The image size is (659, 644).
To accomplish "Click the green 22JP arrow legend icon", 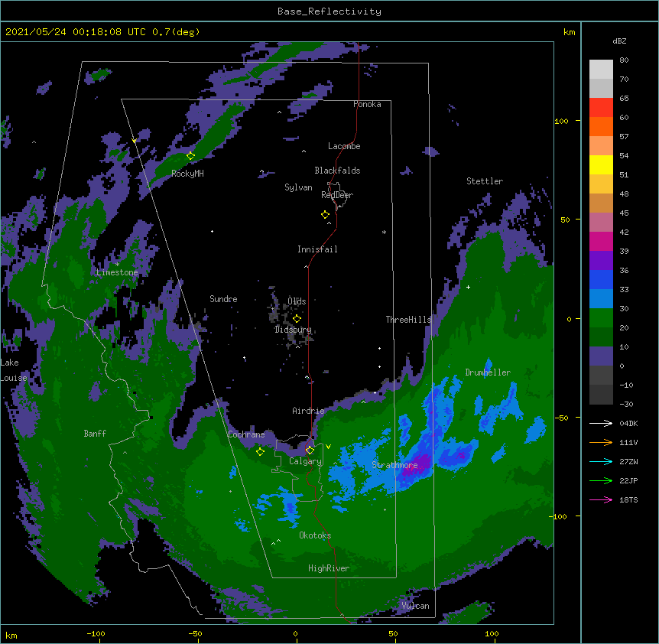I will (601, 480).
